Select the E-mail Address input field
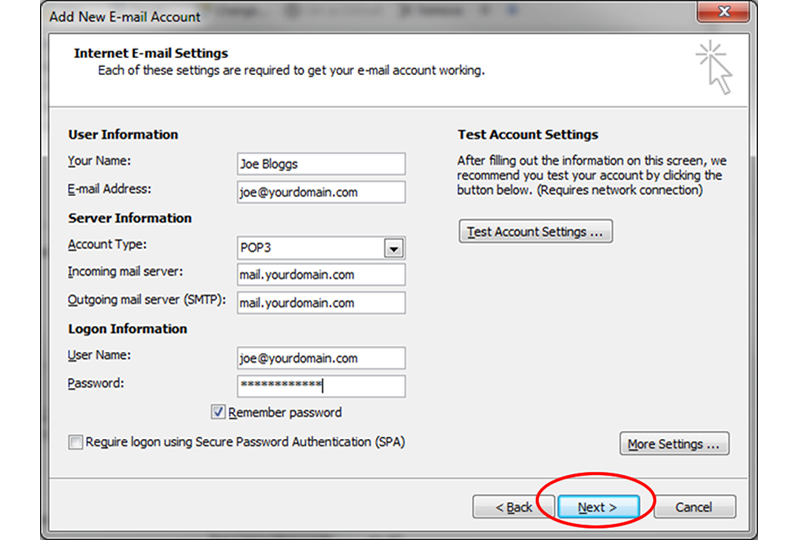 (x=321, y=192)
